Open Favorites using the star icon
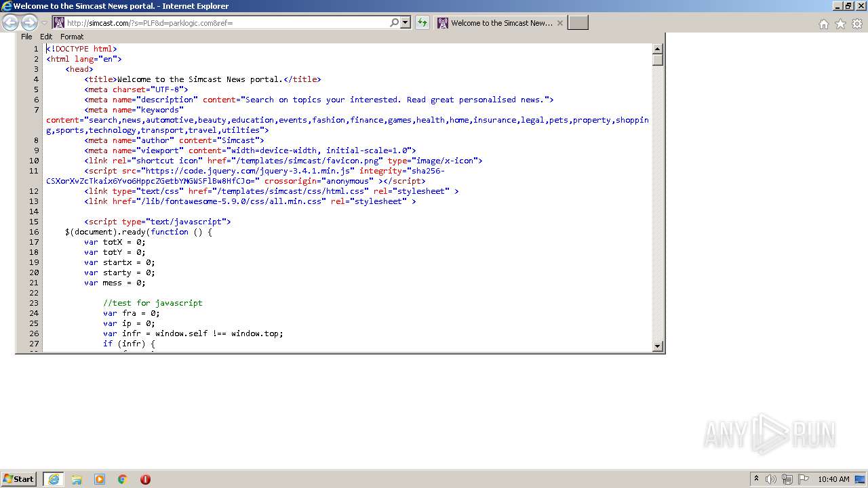Image resolution: width=868 pixels, height=488 pixels. 840,24
